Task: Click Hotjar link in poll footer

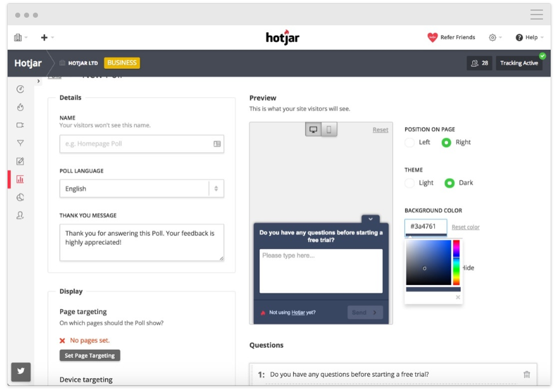Action: 298,312
